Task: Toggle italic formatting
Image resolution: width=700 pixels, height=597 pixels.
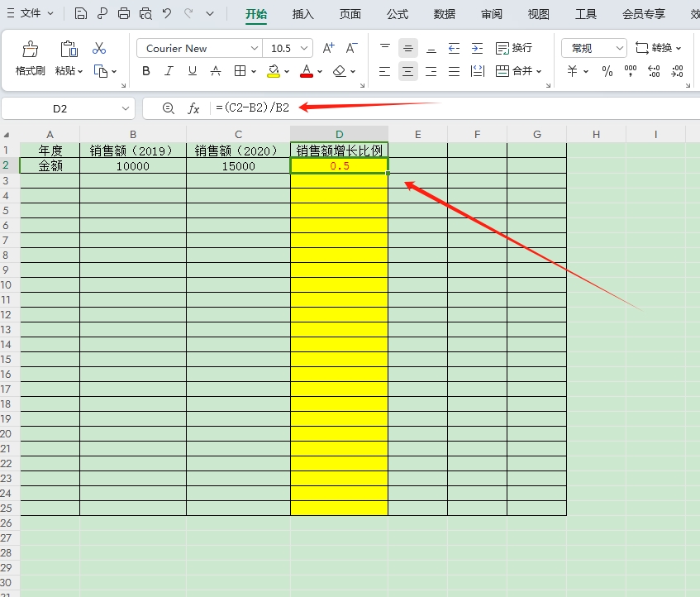Action: (x=169, y=71)
